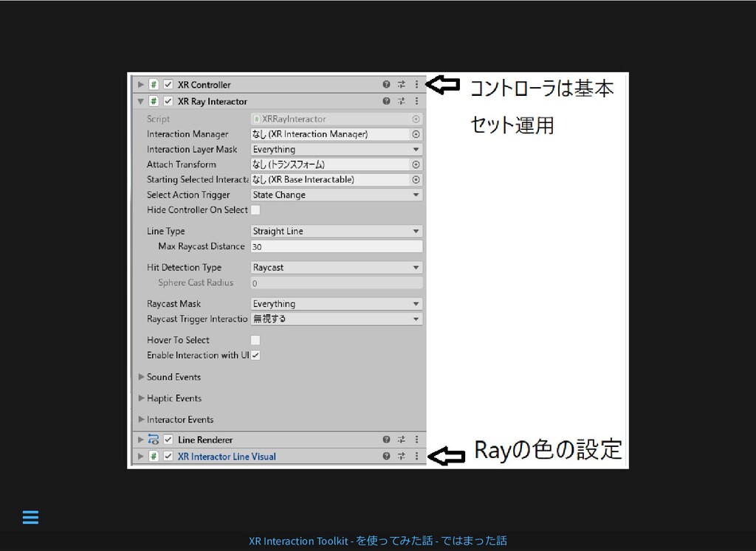Screen dimensions: 756x551
Task: Open Select Action Trigger dropdown
Action: pyautogui.click(x=337, y=195)
